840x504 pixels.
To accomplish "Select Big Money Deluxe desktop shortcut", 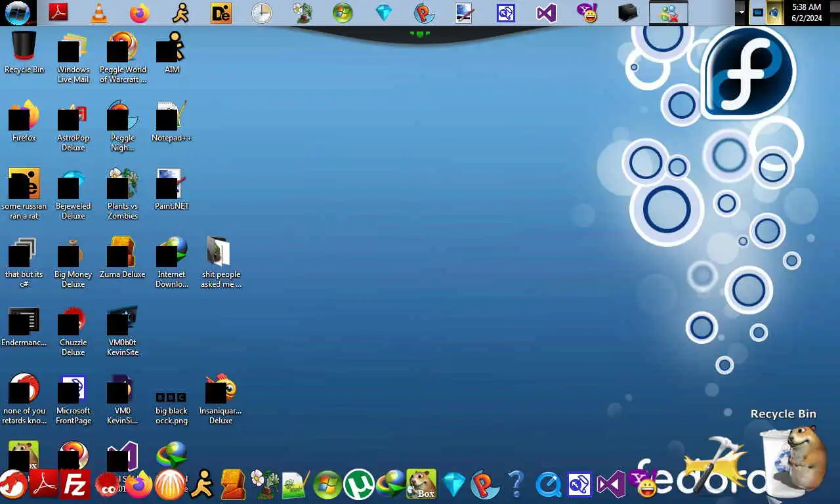I will tap(73, 262).
